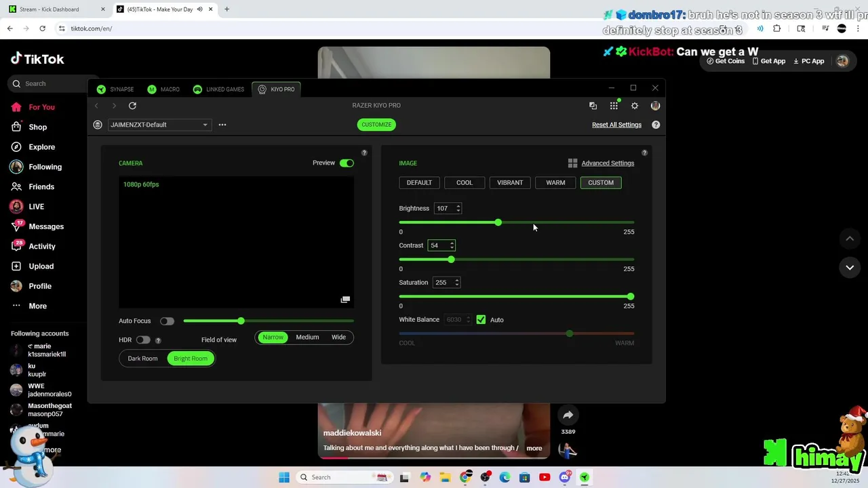Click the Advanced Settings grid icon
Screen dimensions: 868x488
pos(572,163)
